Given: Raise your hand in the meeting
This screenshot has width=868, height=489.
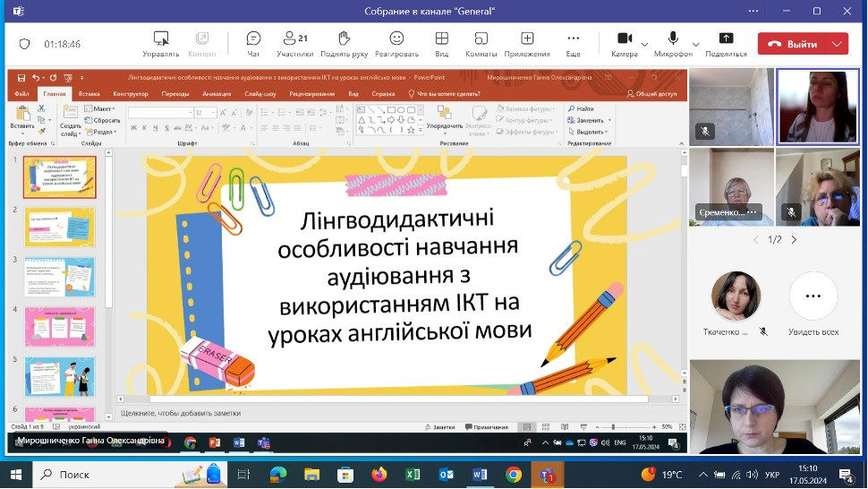Looking at the screenshot, I should [x=345, y=43].
